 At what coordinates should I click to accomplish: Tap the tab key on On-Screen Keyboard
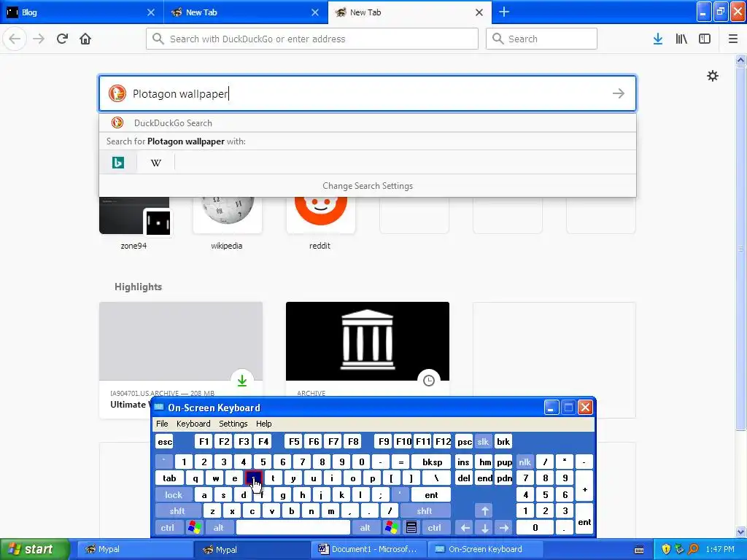(x=169, y=478)
